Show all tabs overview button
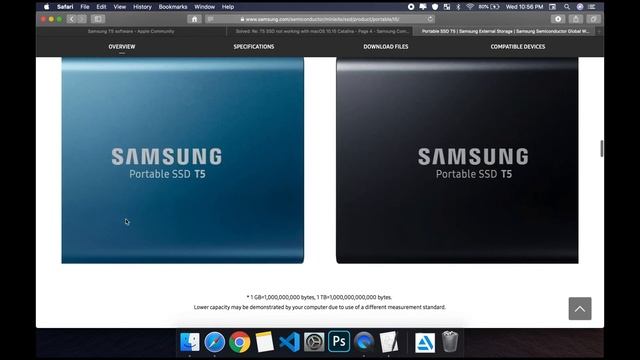This screenshot has height=360, width=640. tap(593, 19)
